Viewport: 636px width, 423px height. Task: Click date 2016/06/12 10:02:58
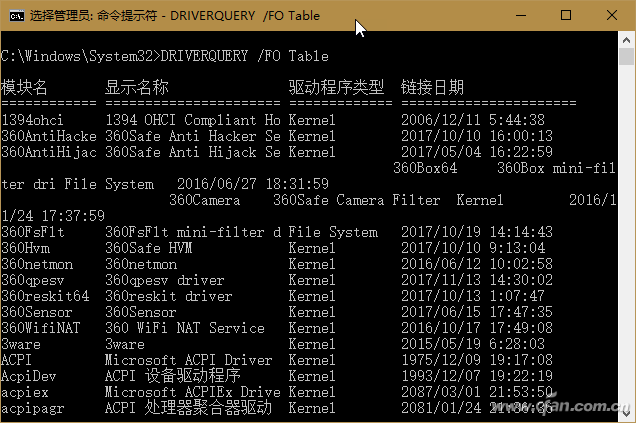[477, 264]
